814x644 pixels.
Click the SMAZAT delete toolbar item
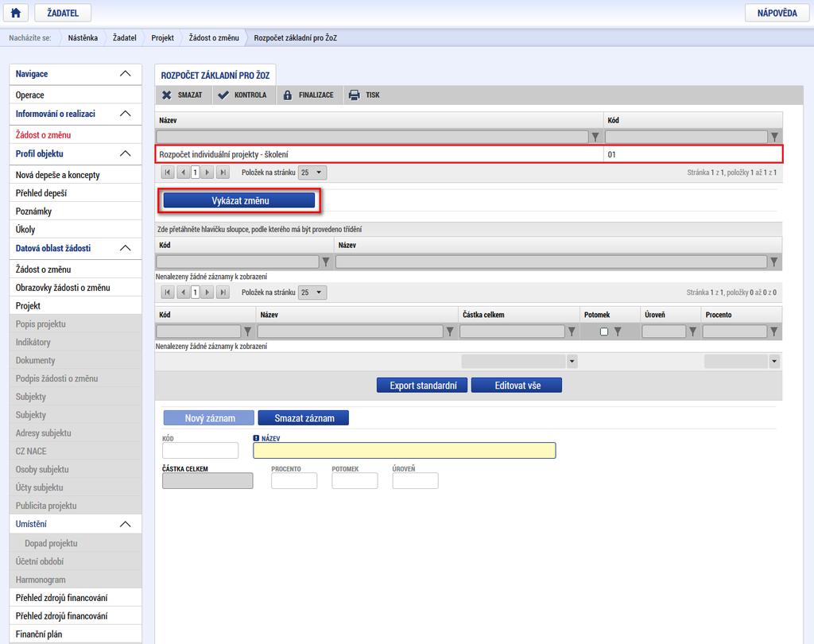(183, 95)
